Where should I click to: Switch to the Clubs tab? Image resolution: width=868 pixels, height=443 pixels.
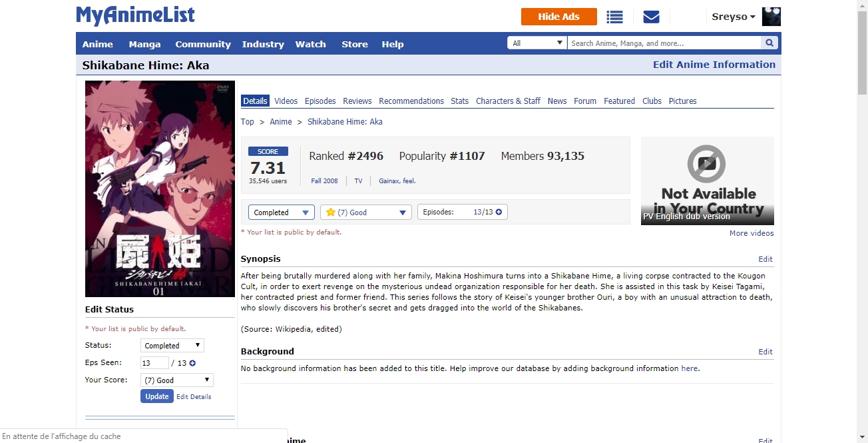coord(652,101)
